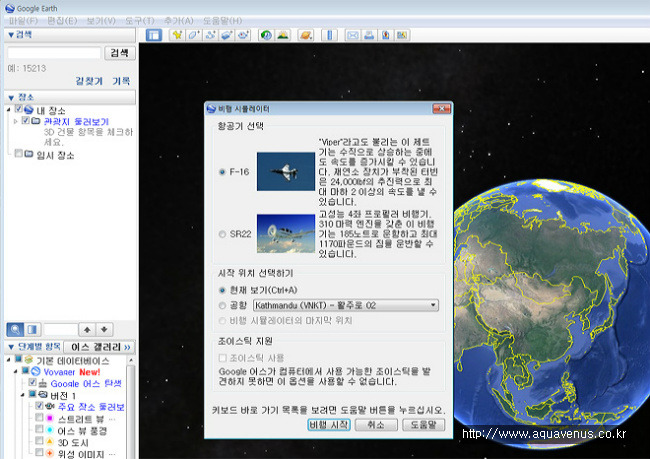650x459 pixels.
Task: Toggle the sidebar visibility toolbar icon
Action: point(154,35)
